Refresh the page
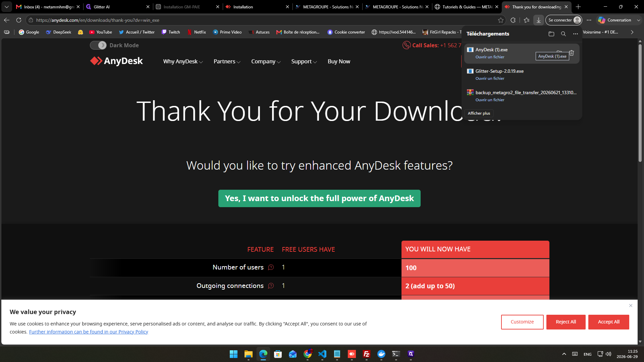Image resolution: width=644 pixels, height=362 pixels. tap(19, 20)
